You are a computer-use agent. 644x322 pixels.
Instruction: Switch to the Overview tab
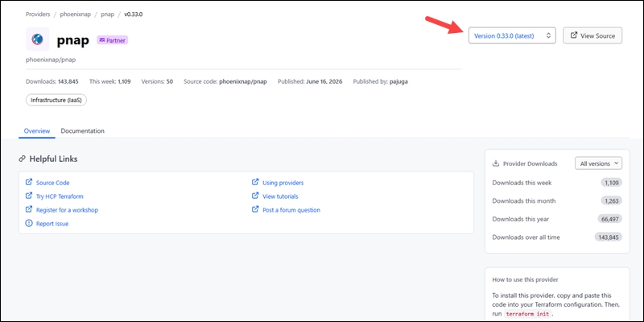37,131
